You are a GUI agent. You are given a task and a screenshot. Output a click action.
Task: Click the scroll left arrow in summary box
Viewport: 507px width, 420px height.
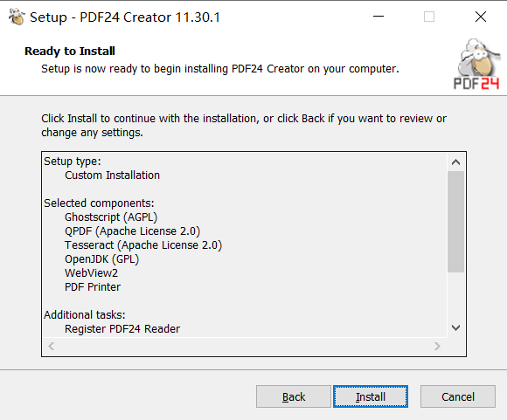point(51,347)
